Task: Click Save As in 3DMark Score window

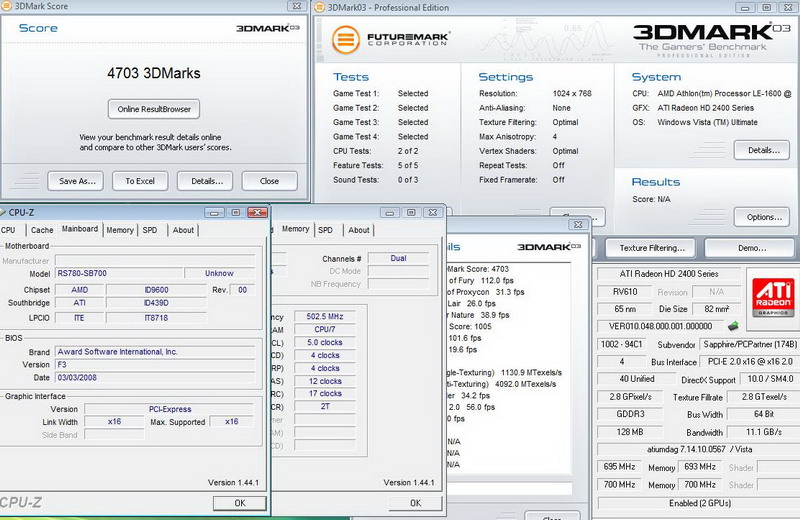Action: click(76, 181)
